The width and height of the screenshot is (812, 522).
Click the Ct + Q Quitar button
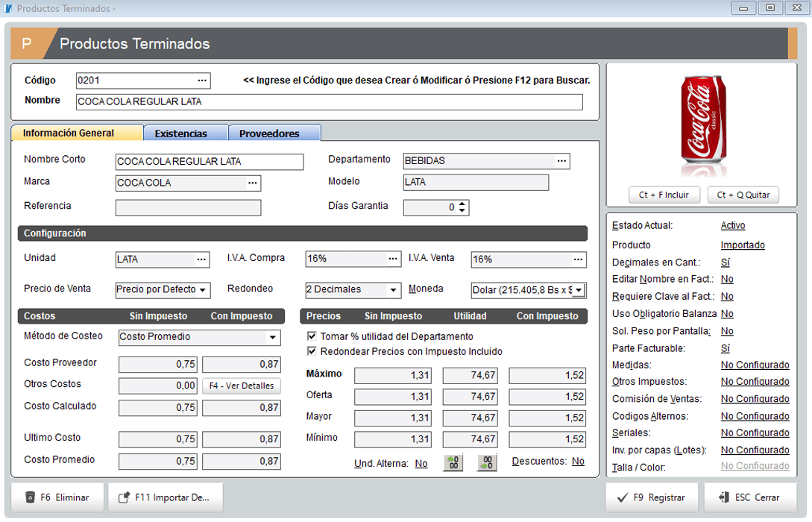click(x=743, y=195)
